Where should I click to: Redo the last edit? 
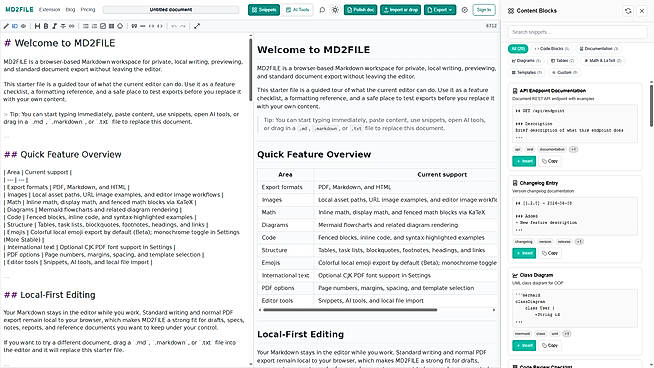(x=183, y=26)
